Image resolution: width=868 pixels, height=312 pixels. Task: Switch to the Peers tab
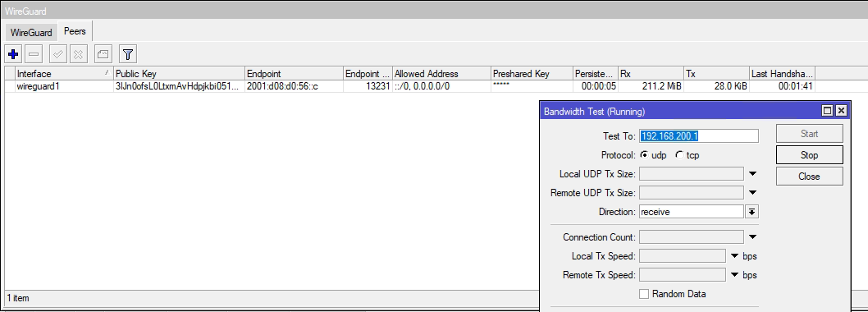pos(75,31)
